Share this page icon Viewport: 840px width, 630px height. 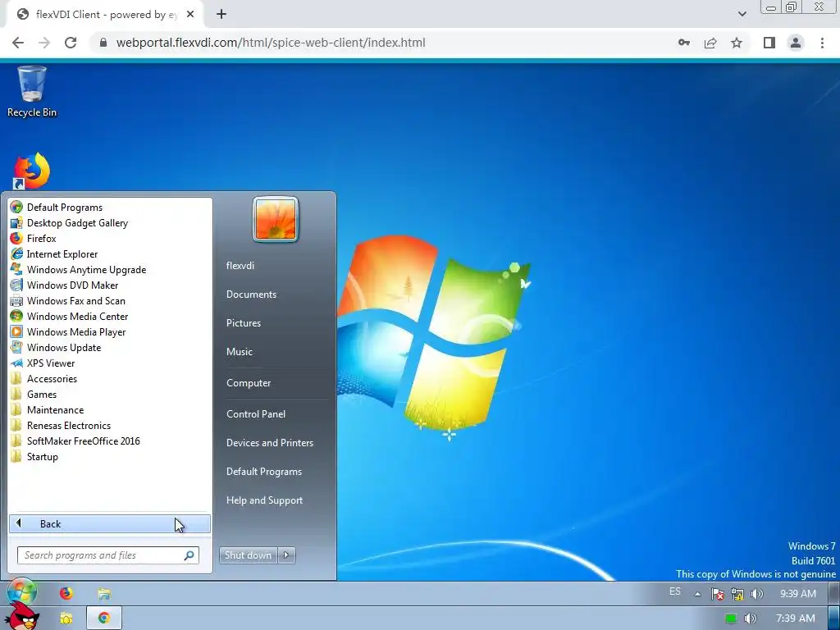710,43
